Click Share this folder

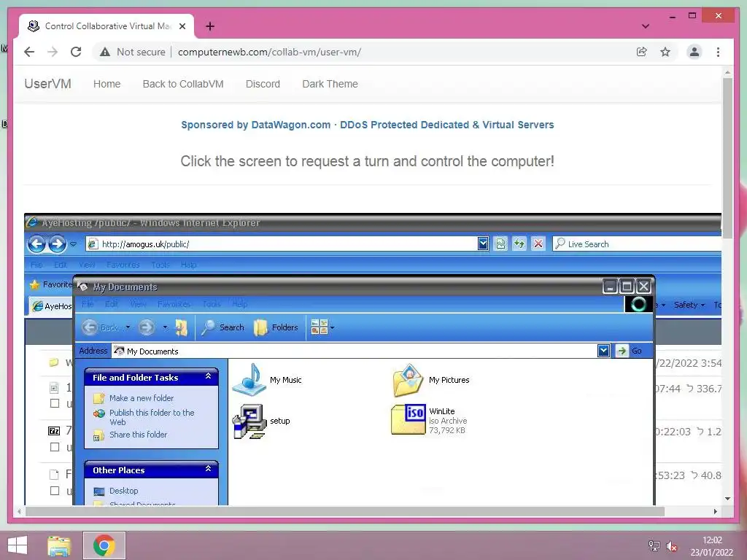point(138,435)
